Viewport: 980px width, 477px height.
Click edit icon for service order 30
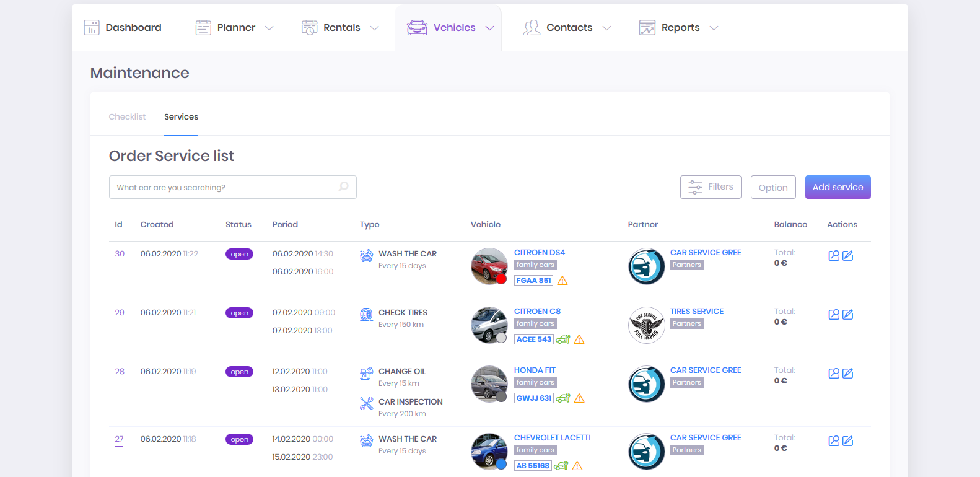tap(848, 256)
